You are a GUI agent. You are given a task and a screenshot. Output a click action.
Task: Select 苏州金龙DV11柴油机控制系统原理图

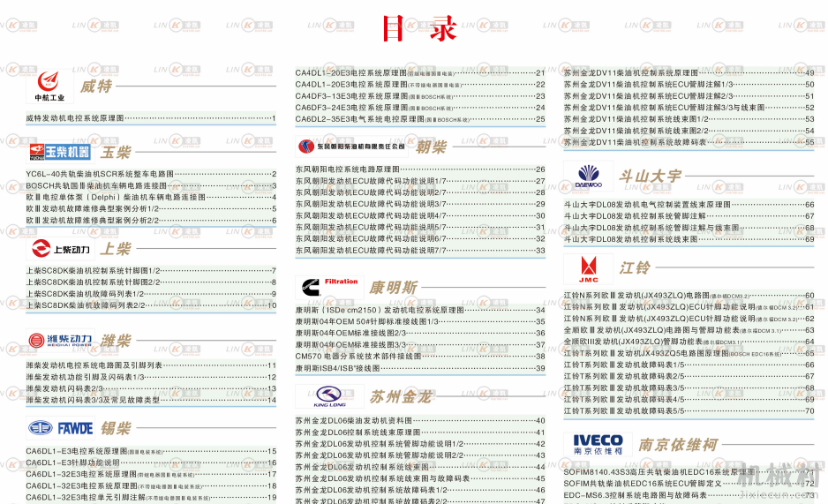point(689,73)
